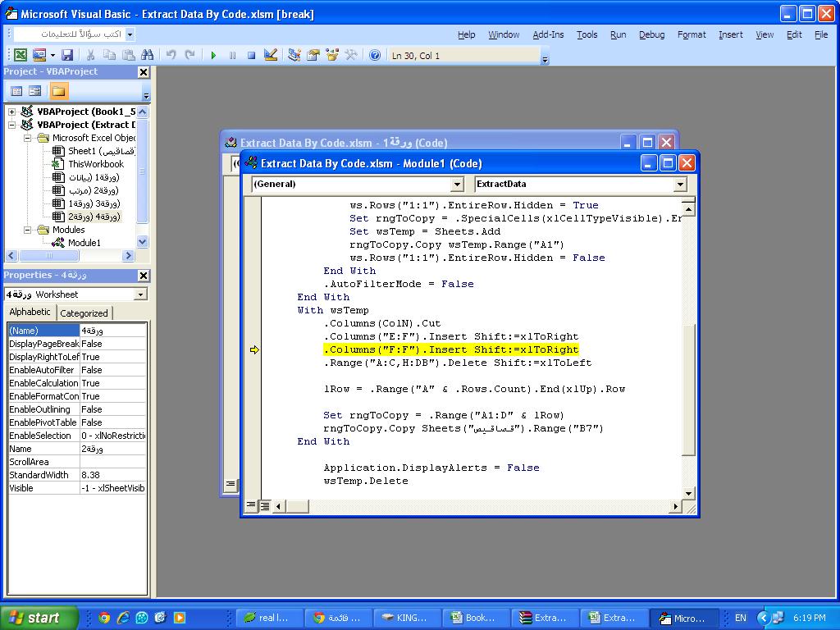
Task: Click View Object icon in Project panel
Action: click(x=35, y=92)
